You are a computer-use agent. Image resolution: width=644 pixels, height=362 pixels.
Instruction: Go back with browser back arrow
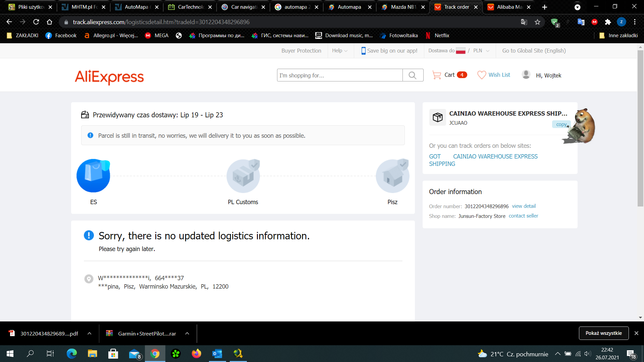(9, 22)
